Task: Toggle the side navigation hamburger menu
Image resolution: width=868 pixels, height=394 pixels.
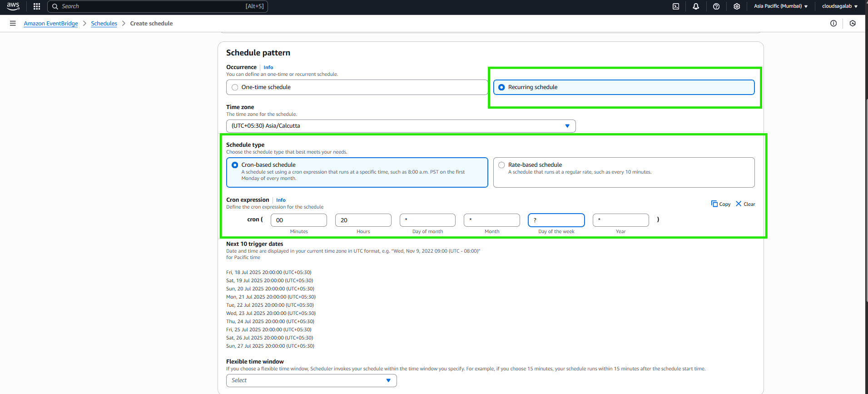Action: tap(13, 23)
